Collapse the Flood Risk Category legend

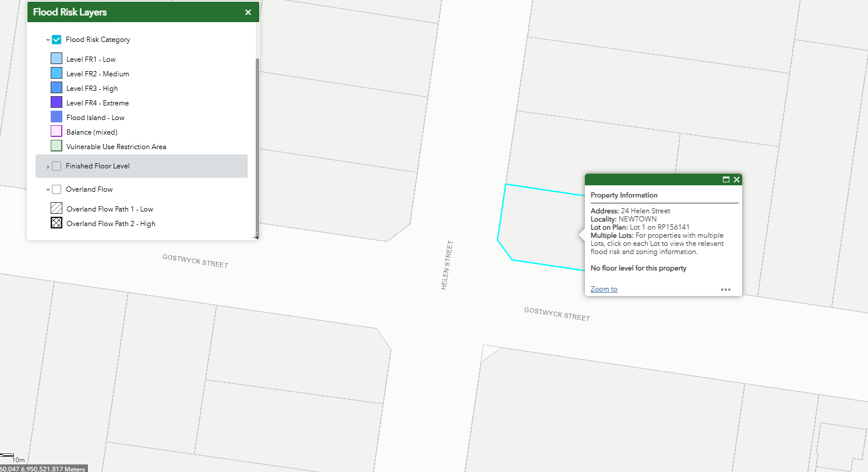[x=48, y=40]
